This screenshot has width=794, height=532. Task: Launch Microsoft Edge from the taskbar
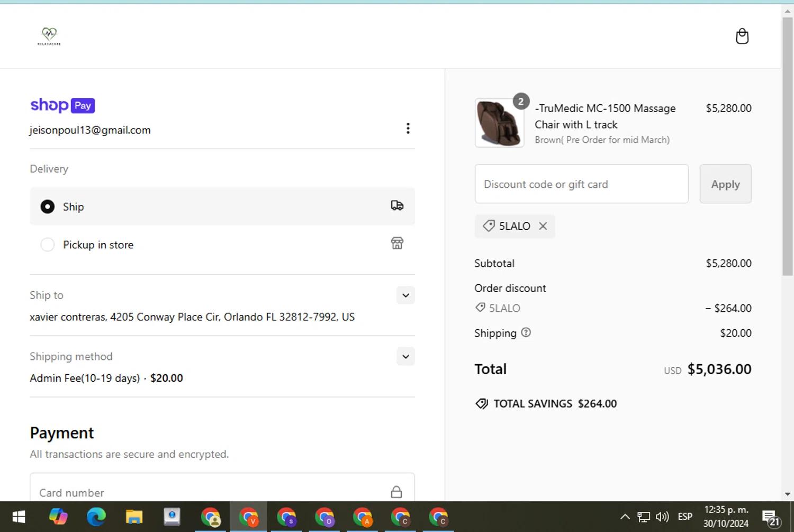tap(96, 517)
